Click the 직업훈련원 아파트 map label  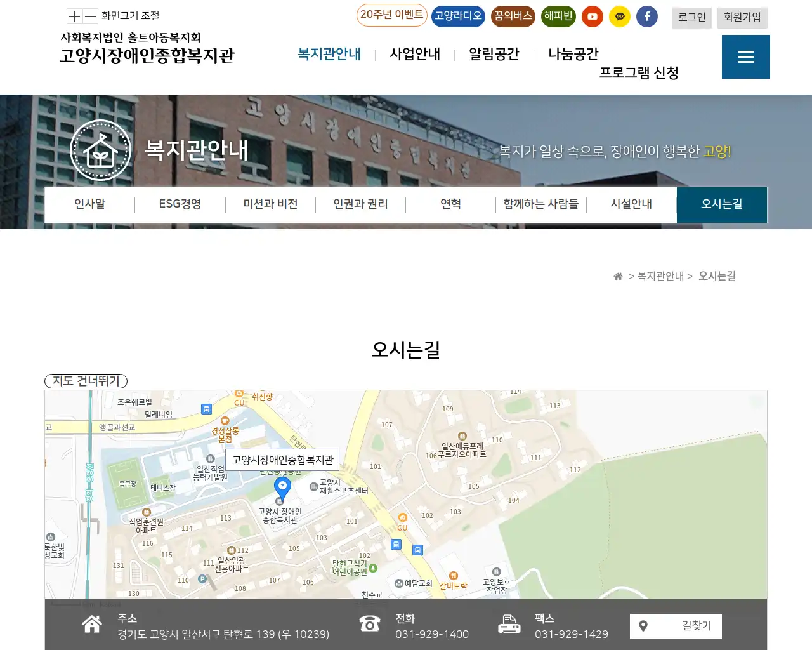[x=146, y=526]
